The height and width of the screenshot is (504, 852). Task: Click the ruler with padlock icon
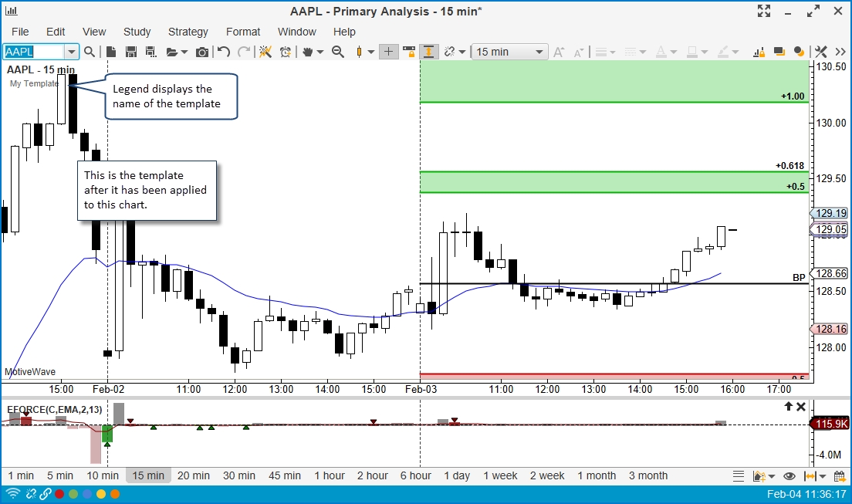tap(408, 52)
